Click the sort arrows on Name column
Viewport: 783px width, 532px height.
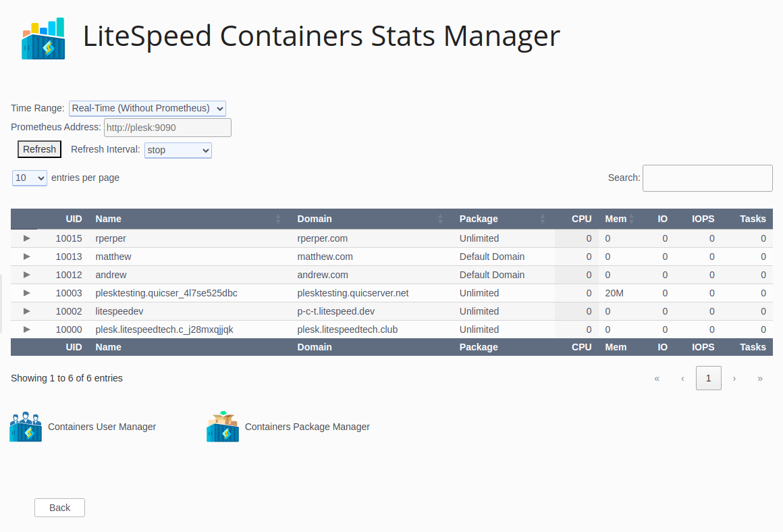(277, 219)
